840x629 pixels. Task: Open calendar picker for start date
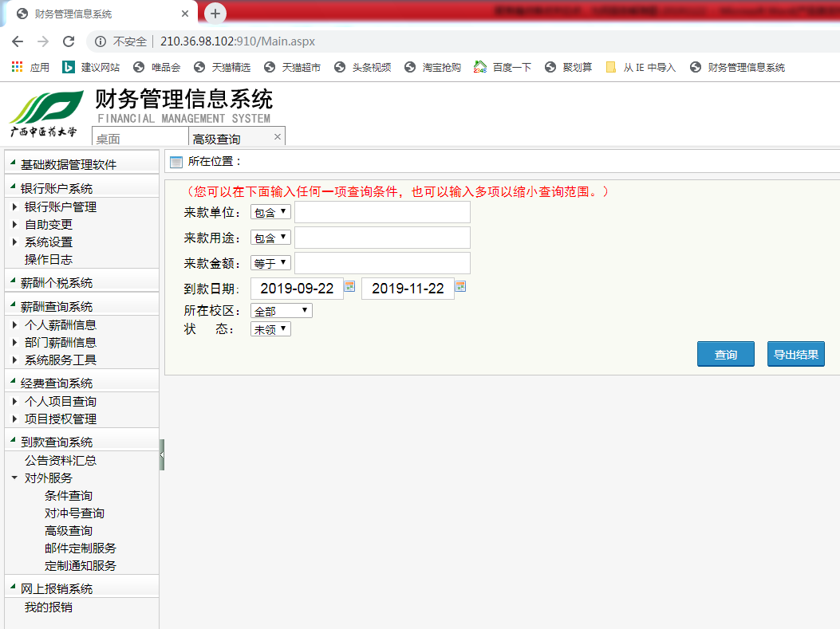(349, 286)
